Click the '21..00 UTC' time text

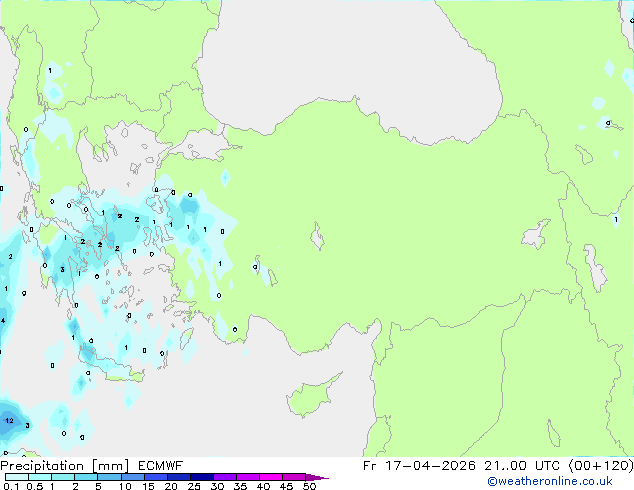[x=522, y=466]
